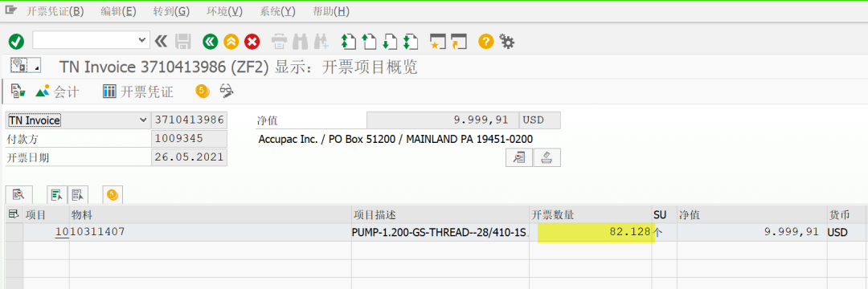The height and width of the screenshot is (289, 868).
Task: Click the first item list icon beside magnifier
Action: pyautogui.click(x=57, y=194)
